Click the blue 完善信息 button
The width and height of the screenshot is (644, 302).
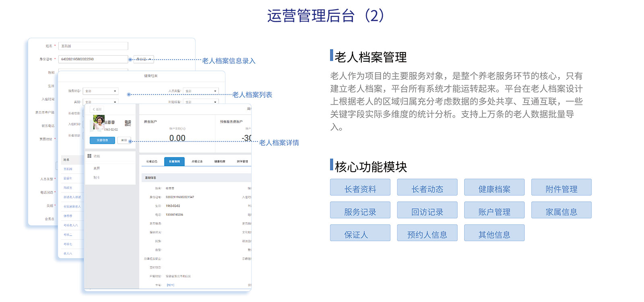(x=102, y=140)
